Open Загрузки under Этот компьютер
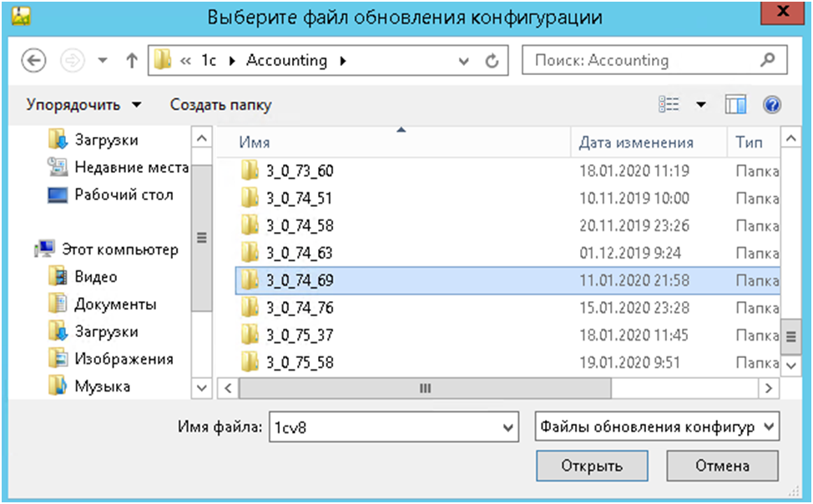Image resolution: width=813 pixels, height=504 pixels. (x=93, y=332)
